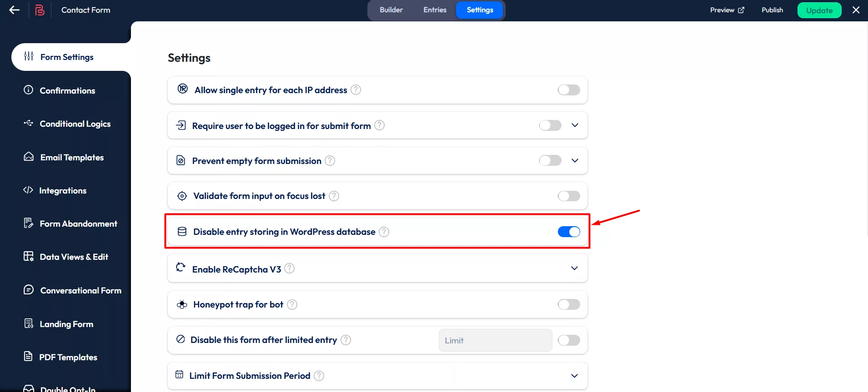Turn off Disable entry storing in WordPress database
Viewport: 868px width, 392px height.
(x=568, y=232)
